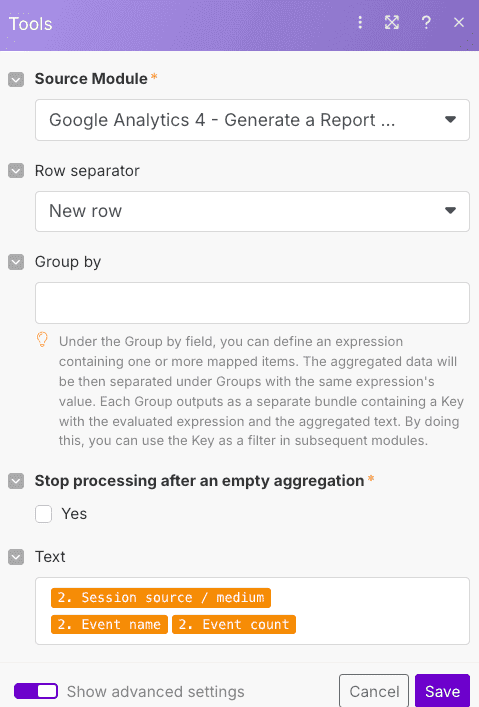Open the help question mark icon
Viewport: 479px width, 707px height.
(x=426, y=22)
